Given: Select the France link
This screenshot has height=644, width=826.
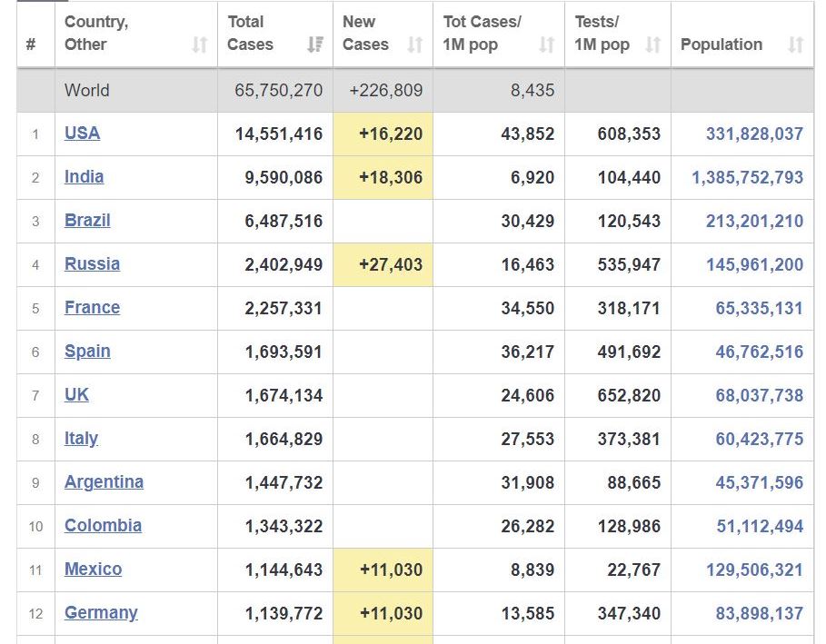Looking at the screenshot, I should [92, 308].
